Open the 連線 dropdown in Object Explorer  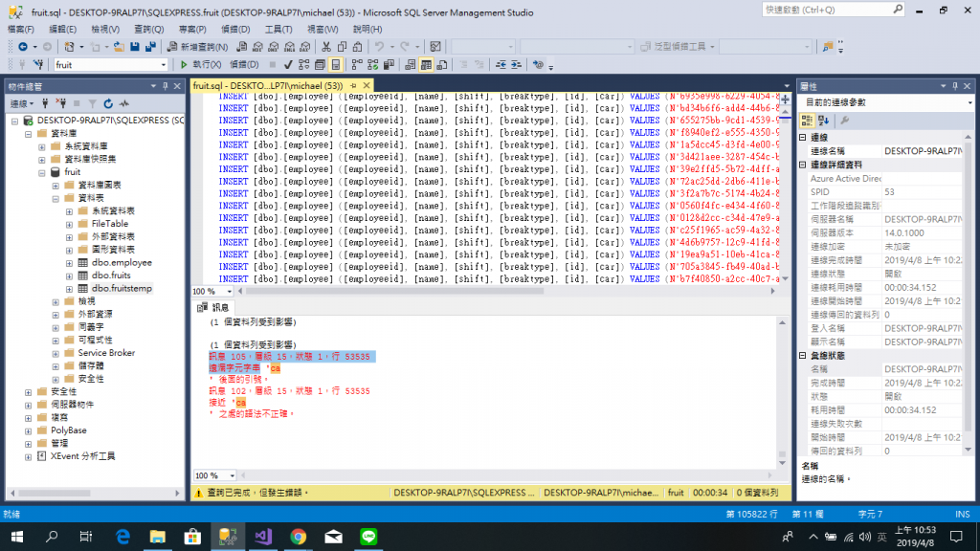pos(22,103)
